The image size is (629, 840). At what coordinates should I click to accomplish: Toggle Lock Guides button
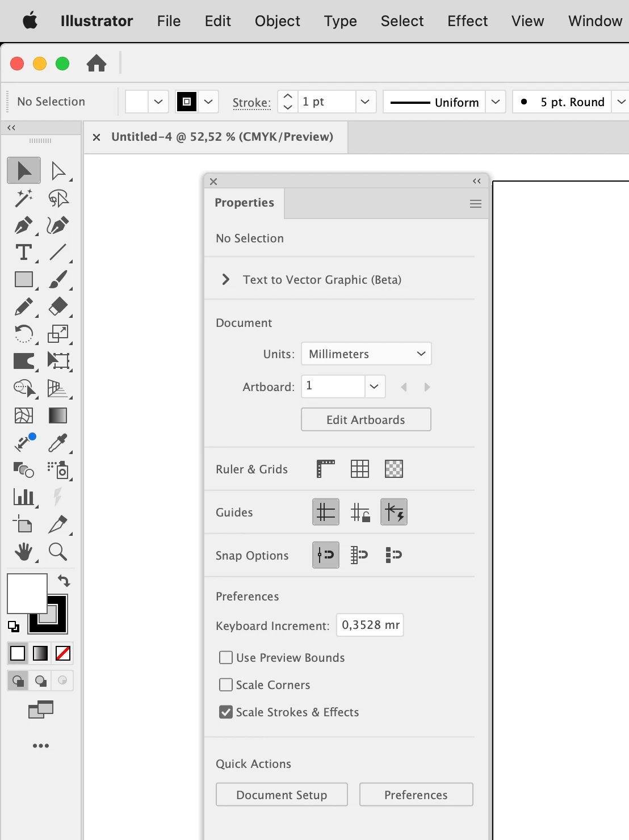click(360, 512)
